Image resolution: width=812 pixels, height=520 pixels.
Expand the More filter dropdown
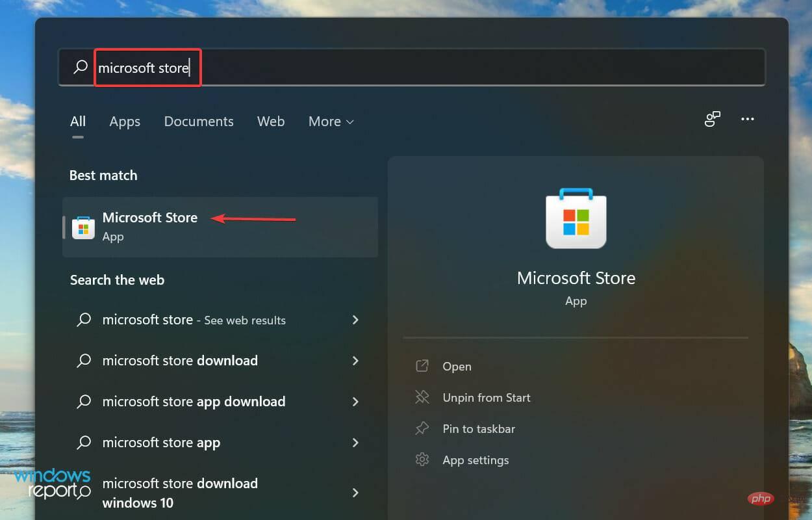(x=330, y=122)
